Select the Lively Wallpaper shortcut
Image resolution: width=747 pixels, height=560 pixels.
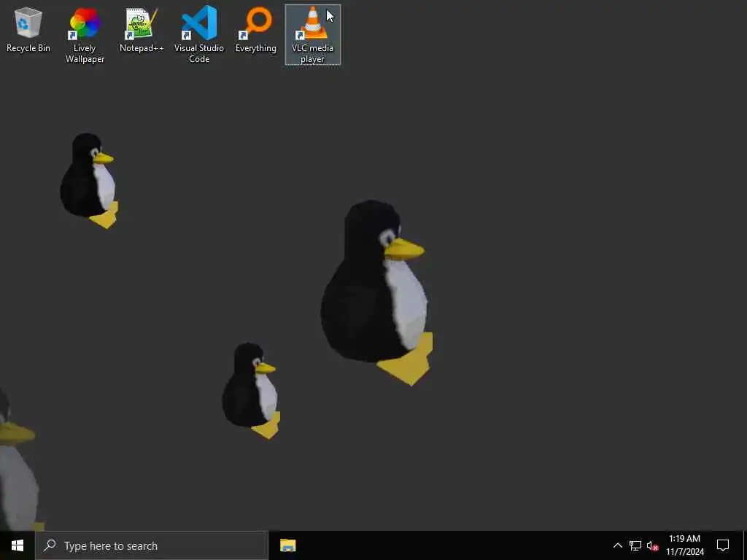tap(85, 35)
